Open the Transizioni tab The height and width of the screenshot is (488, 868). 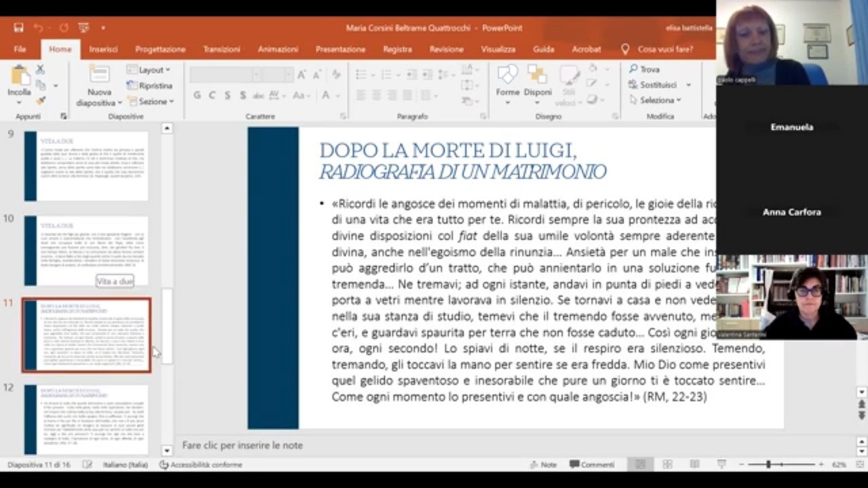pos(222,49)
